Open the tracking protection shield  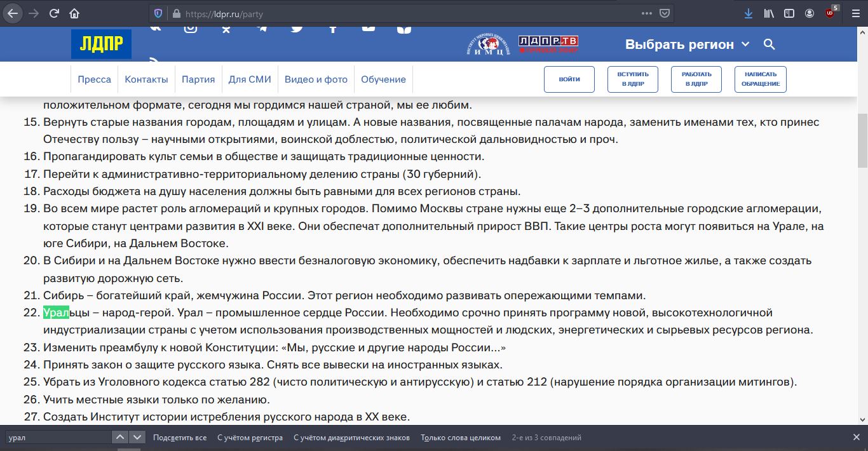pos(158,13)
